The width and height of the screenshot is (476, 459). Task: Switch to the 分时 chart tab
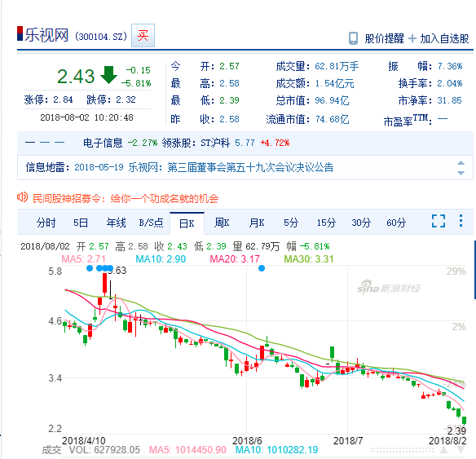(46, 223)
